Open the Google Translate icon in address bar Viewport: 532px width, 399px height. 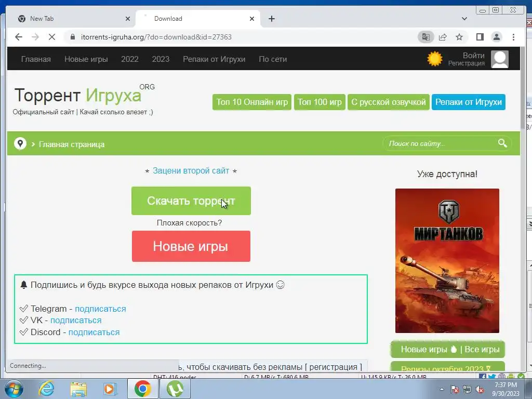tap(426, 37)
